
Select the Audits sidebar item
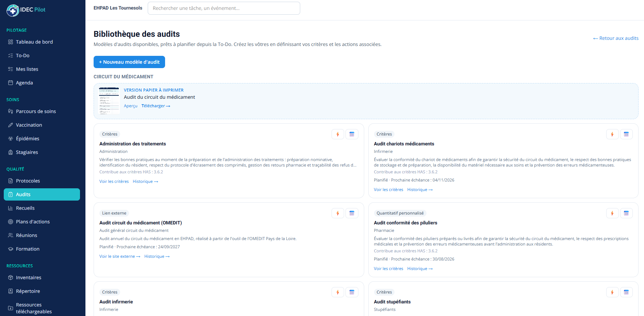42,194
